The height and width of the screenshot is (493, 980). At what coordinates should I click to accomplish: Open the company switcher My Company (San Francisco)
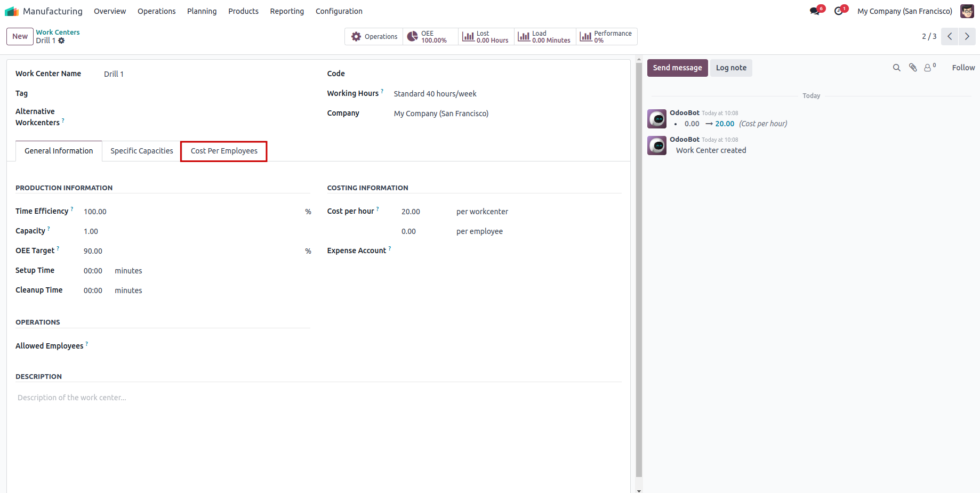[x=905, y=11]
